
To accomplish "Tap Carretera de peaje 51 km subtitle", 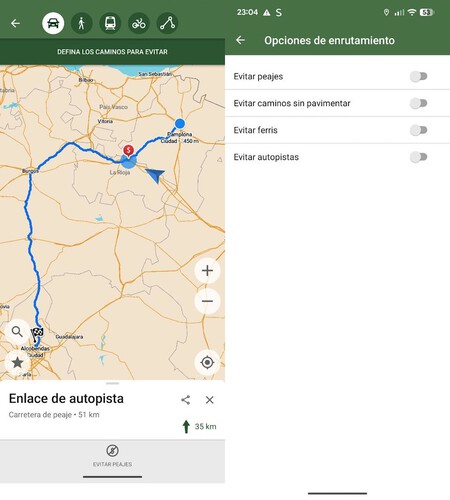I will 54,415.
